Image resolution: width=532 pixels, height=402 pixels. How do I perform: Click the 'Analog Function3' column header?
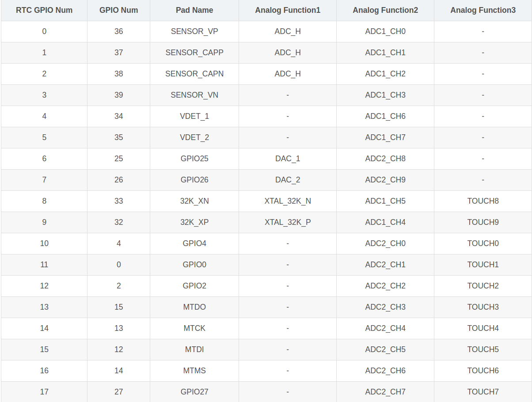(483, 10)
